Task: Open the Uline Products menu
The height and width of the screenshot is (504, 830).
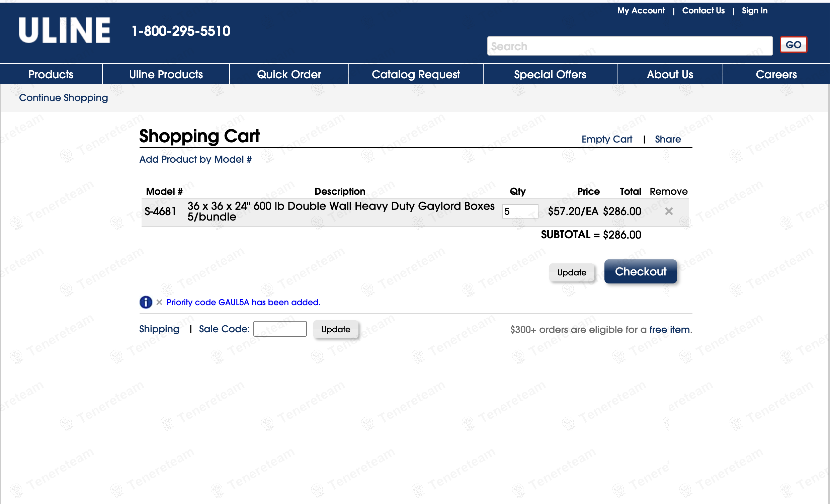Action: 166,74
